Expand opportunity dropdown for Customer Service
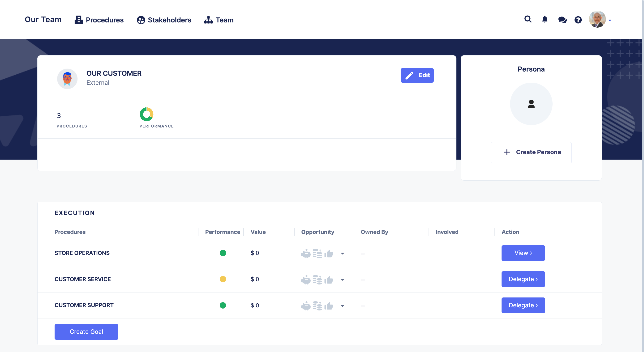This screenshot has width=644, height=352. (342, 280)
